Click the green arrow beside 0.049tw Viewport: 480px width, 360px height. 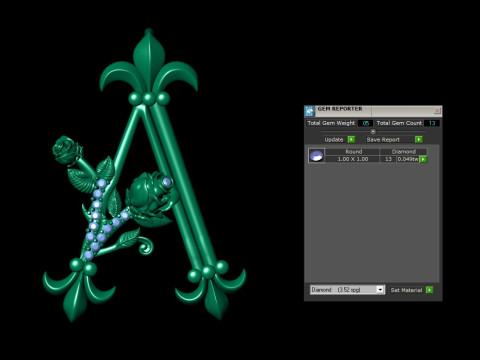click(423, 159)
